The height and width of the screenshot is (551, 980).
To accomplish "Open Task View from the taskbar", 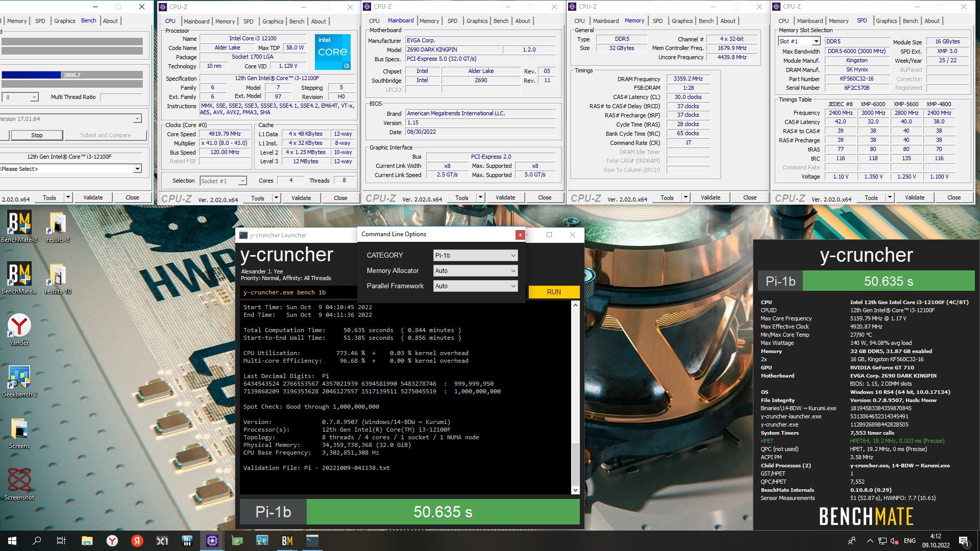I will [61, 541].
